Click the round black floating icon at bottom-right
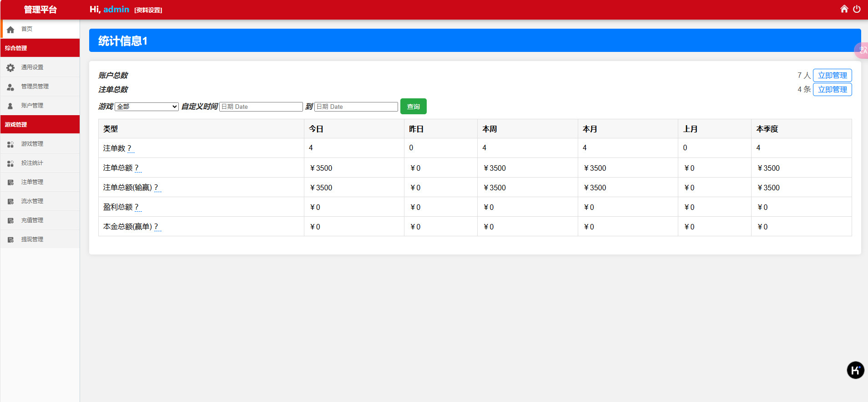This screenshot has width=868, height=402. click(855, 370)
